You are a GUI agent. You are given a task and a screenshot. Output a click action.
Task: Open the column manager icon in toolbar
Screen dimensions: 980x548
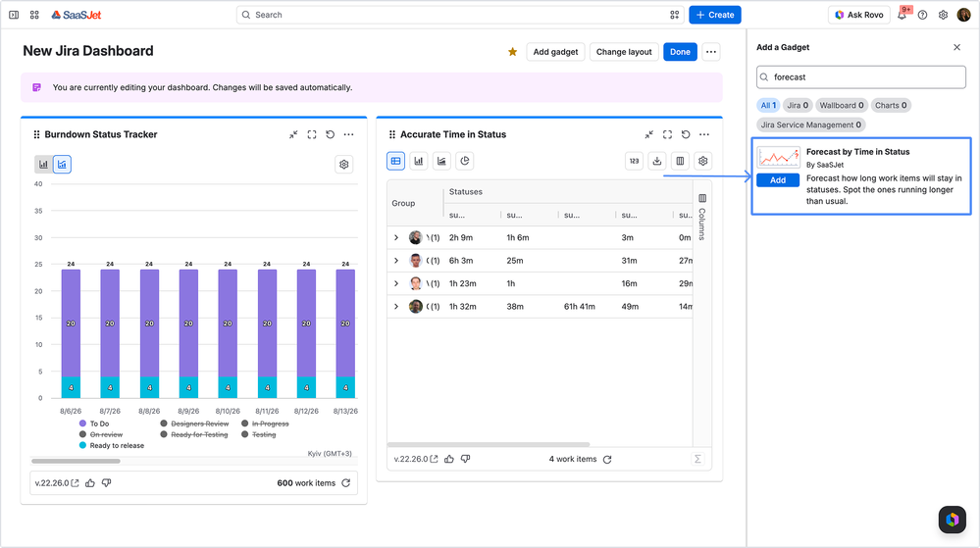(x=680, y=161)
